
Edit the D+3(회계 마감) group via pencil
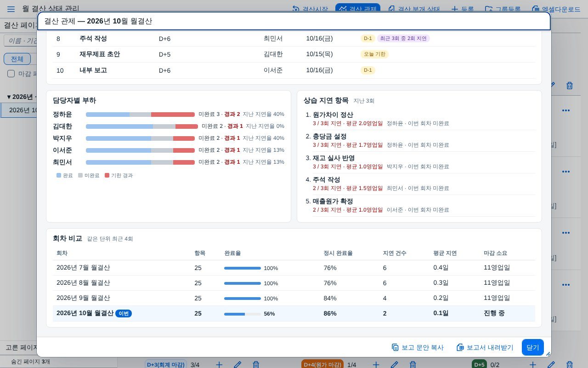(x=237, y=365)
